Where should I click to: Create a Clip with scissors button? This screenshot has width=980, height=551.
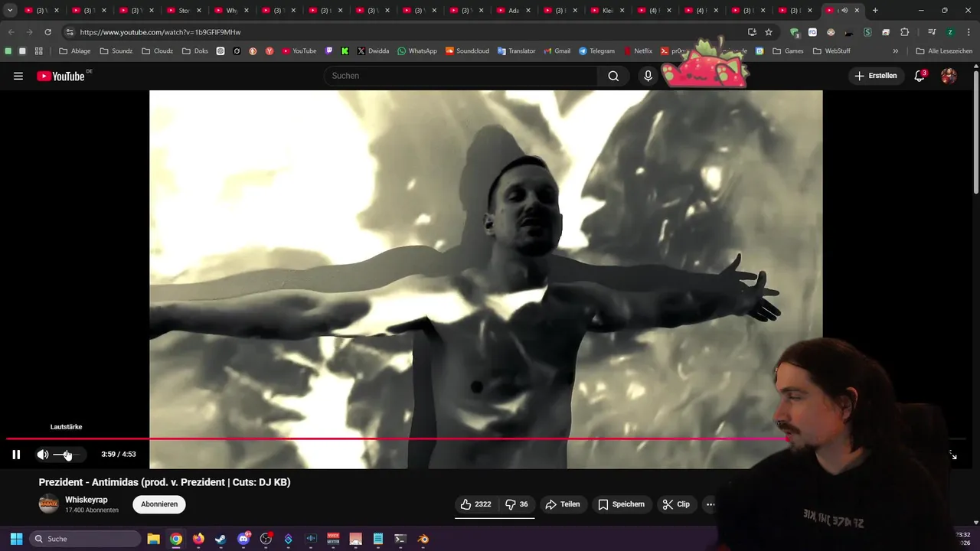point(676,504)
